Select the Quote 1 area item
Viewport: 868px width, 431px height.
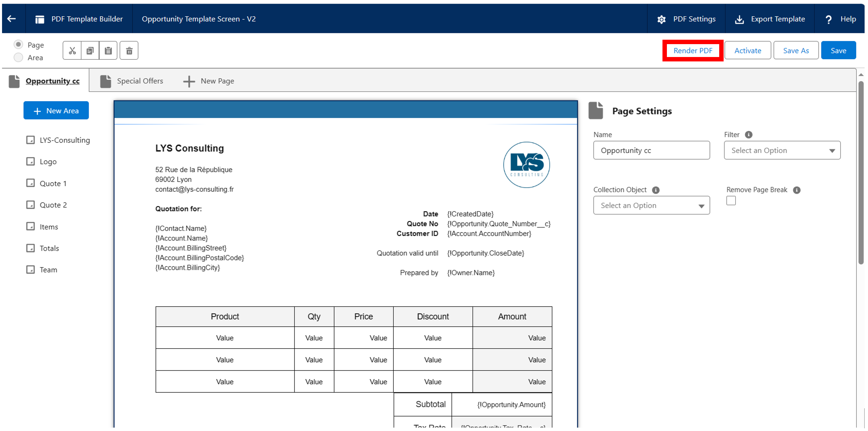tap(47, 183)
